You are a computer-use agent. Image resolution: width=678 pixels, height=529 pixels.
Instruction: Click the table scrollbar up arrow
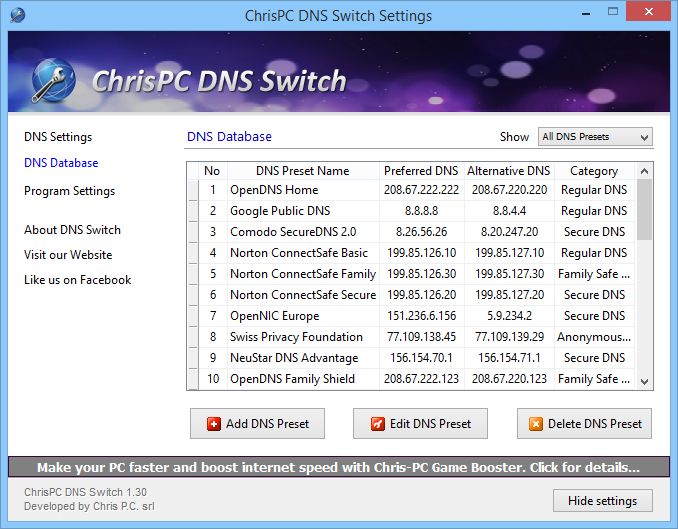click(x=644, y=171)
